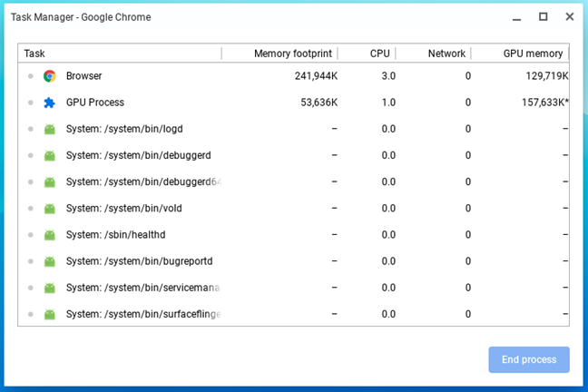Close the Task Manager window
The width and height of the screenshot is (588, 392).
[x=570, y=17]
